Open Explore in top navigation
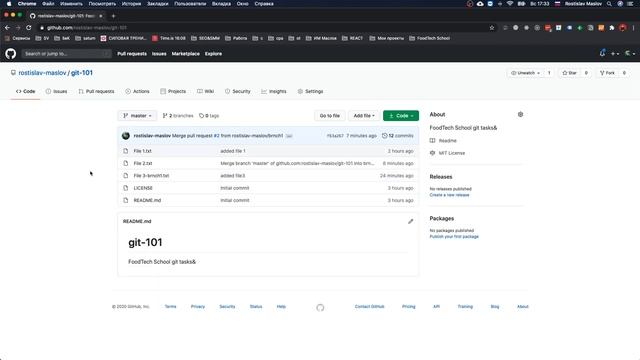 click(213, 54)
